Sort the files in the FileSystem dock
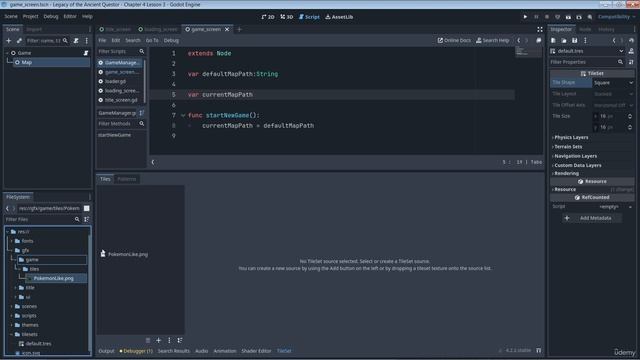Viewport: 640px width, 360px height. [87, 220]
